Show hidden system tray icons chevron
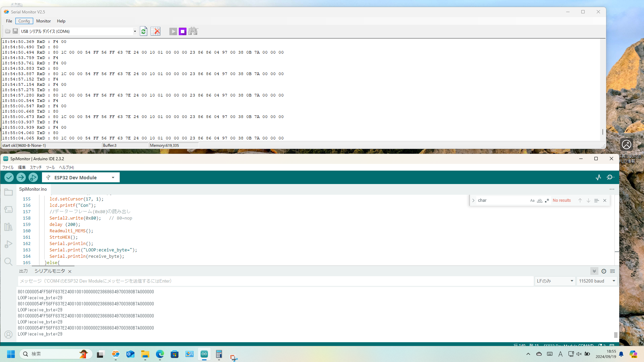644x362 pixels. (528, 354)
